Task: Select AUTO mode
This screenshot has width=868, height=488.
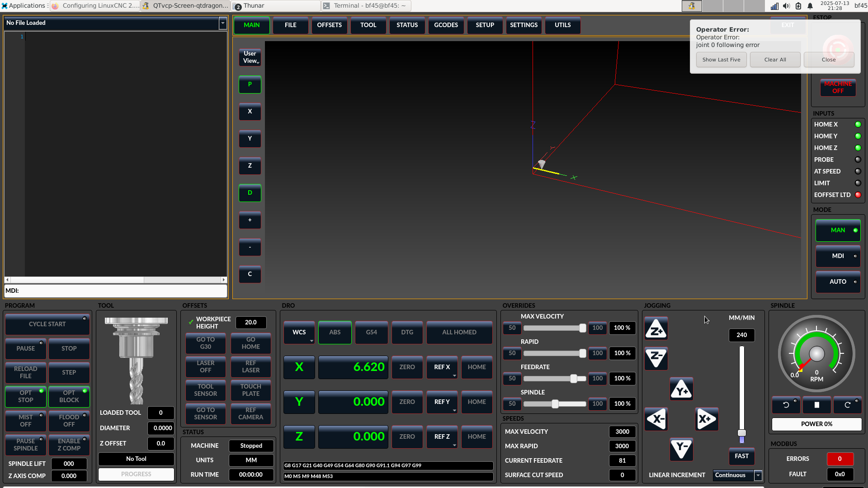Action: pyautogui.click(x=838, y=282)
